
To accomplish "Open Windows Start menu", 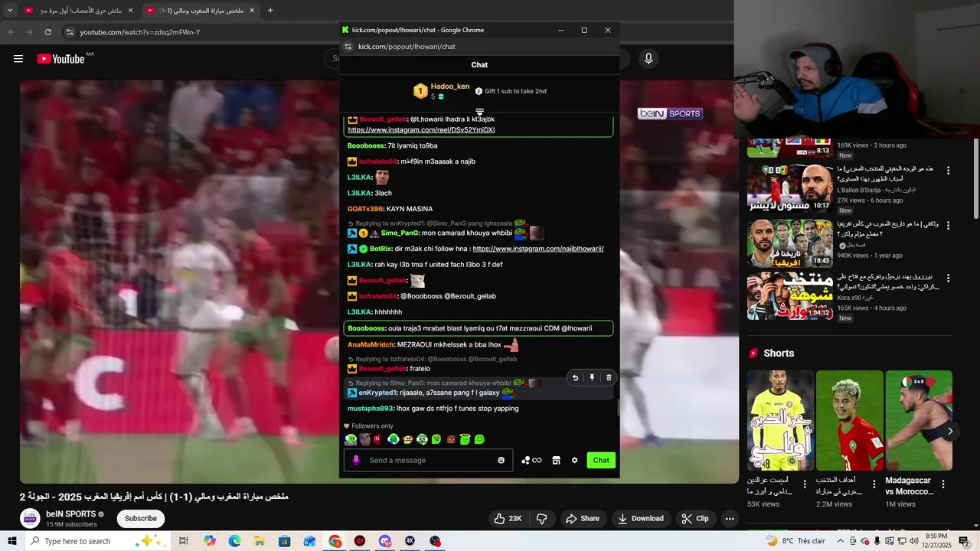I will click(12, 541).
